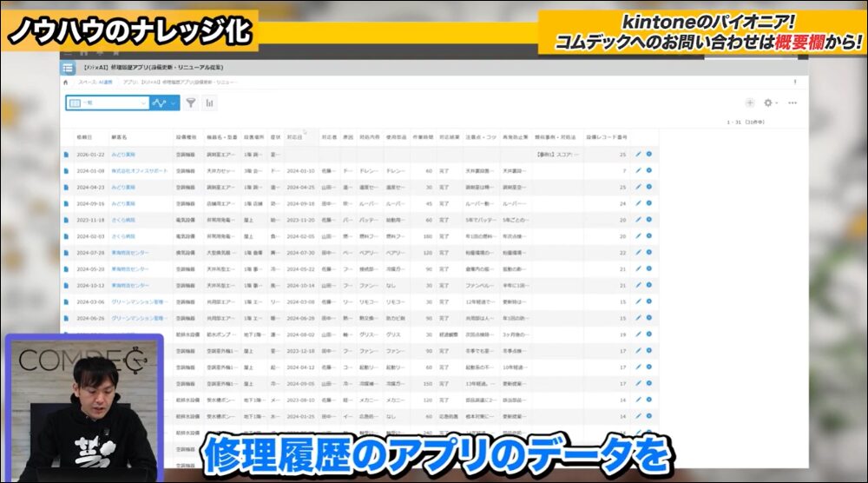868x483 pixels.
Task: Open the gear settings icon
Action: (768, 103)
